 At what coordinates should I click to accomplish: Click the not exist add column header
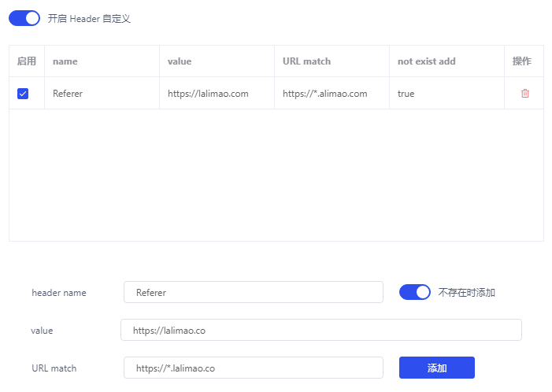(x=446, y=61)
